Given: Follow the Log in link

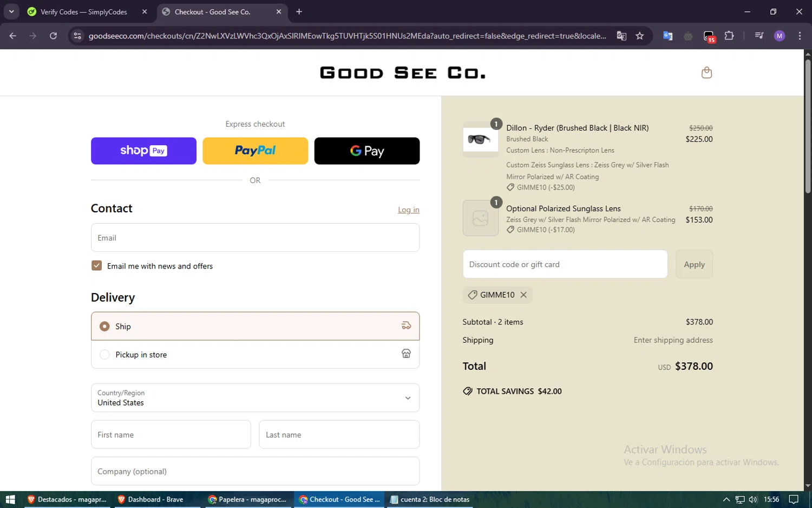Looking at the screenshot, I should pos(409,210).
